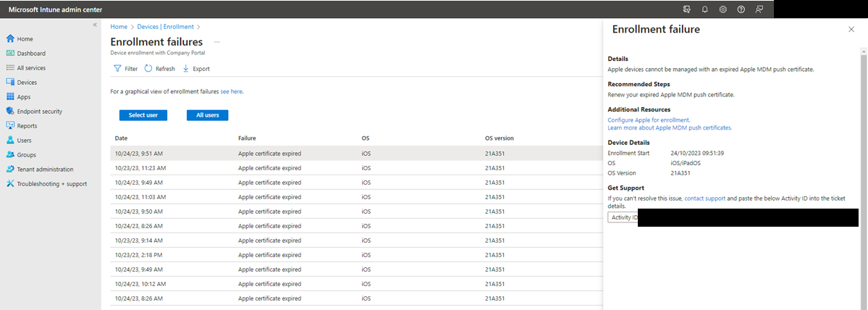Open the Help question mark icon
The image size is (868, 310).
click(741, 9)
